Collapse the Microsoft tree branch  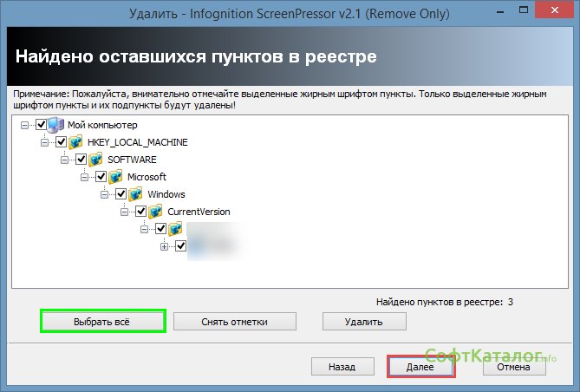(84, 177)
